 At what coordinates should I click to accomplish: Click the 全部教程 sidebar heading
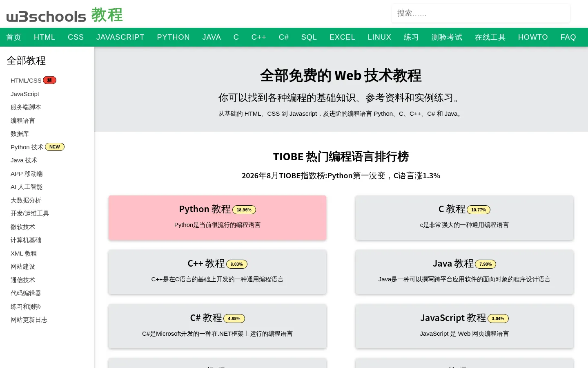tap(26, 61)
